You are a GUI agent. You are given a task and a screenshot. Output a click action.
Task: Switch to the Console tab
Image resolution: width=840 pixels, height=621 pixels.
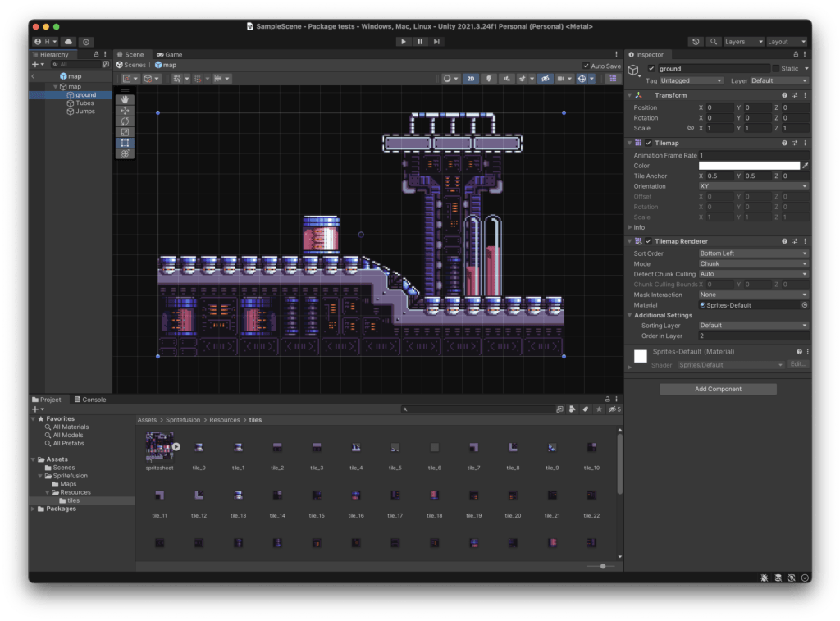coord(90,400)
